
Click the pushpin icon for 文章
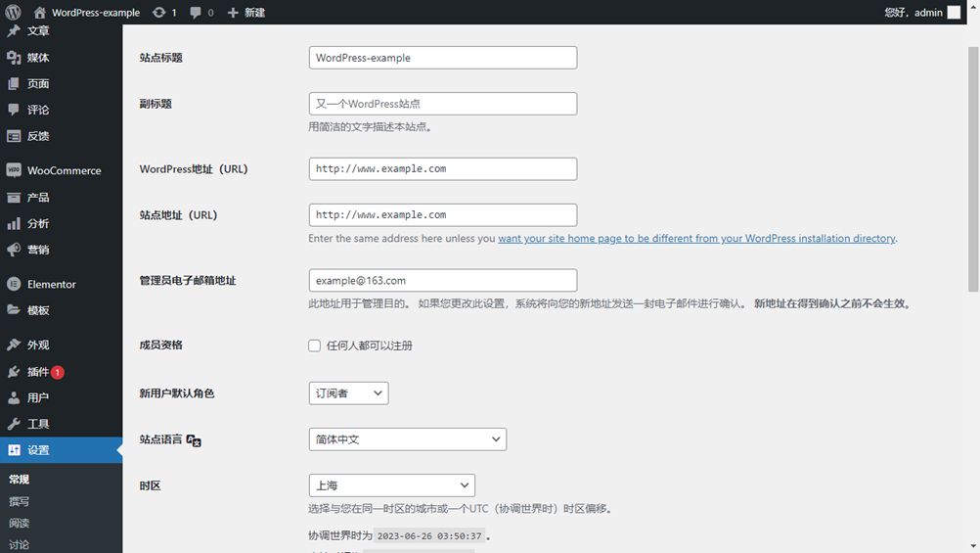point(14,30)
